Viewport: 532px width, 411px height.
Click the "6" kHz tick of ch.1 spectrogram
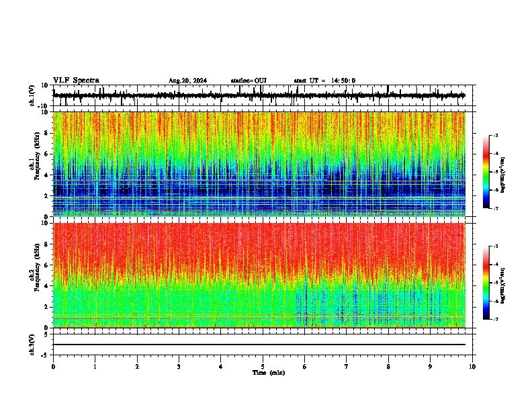point(46,154)
